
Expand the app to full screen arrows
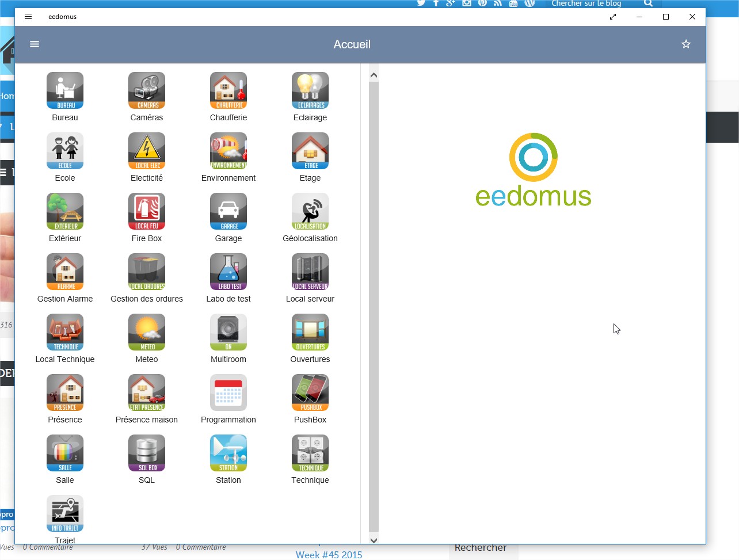tap(613, 17)
